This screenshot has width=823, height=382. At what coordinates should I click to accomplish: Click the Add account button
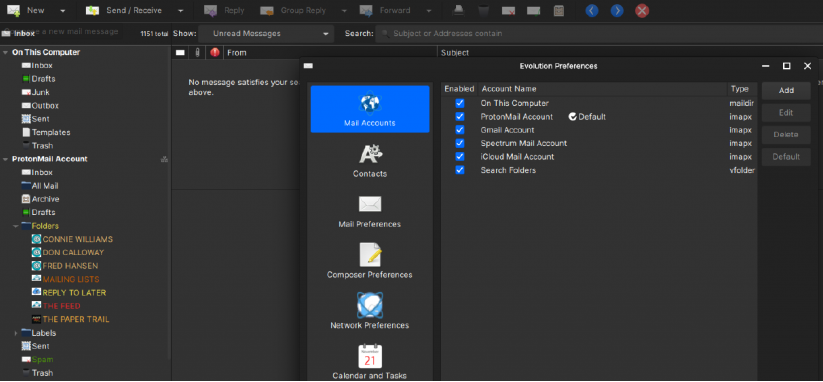(x=786, y=90)
